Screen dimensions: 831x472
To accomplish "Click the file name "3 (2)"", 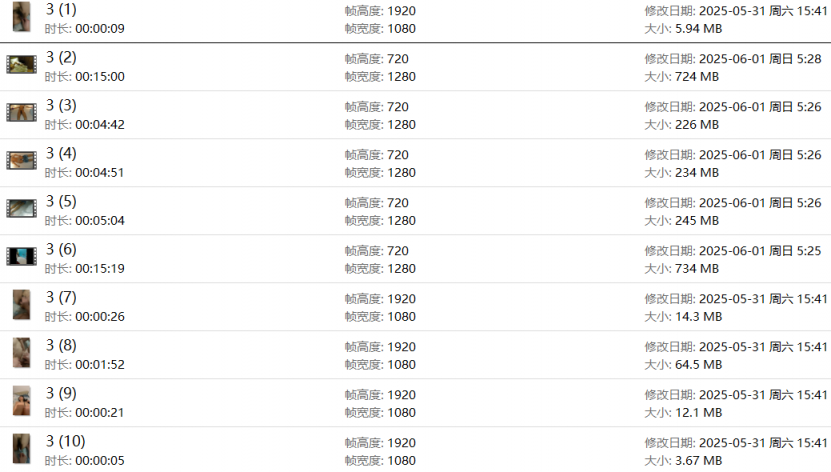I will (61, 57).
